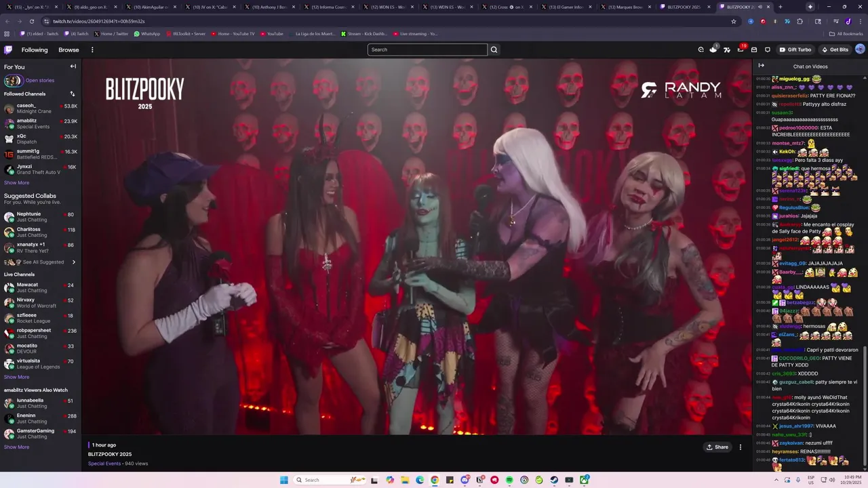Open the Twitch home logo

tap(8, 49)
